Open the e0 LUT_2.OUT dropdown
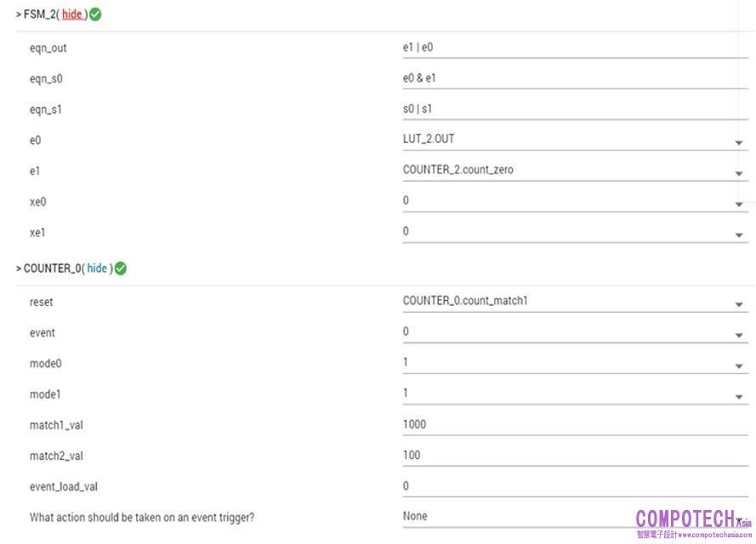Screen dimensions: 756x544 click(x=739, y=143)
